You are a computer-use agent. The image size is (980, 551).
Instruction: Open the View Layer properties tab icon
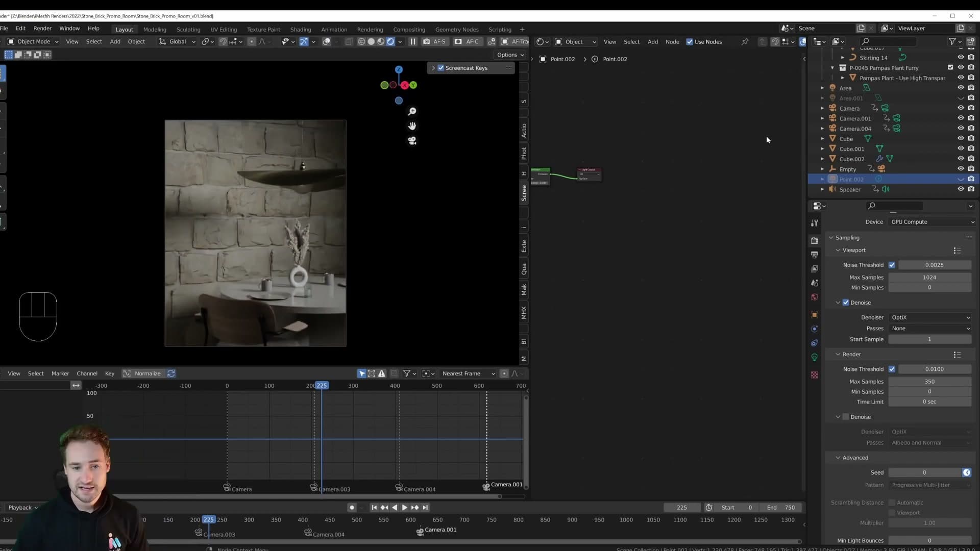[x=815, y=269]
